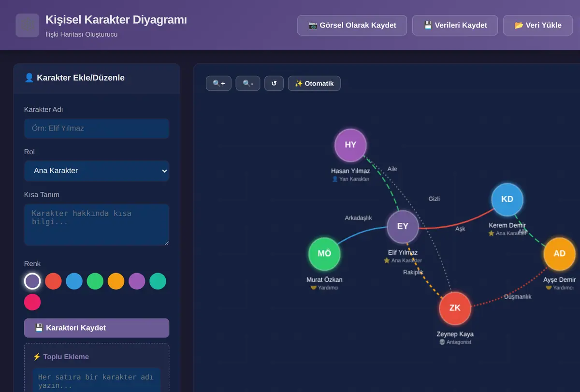Click the Toplu Ekleme section heading
Image resolution: width=580 pixels, height=392 pixels.
[x=61, y=357]
